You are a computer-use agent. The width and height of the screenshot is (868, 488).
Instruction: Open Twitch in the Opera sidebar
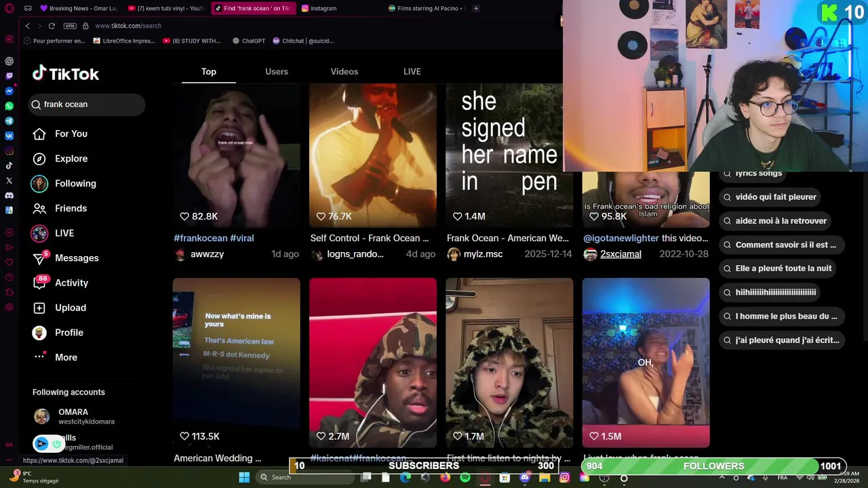click(x=9, y=76)
